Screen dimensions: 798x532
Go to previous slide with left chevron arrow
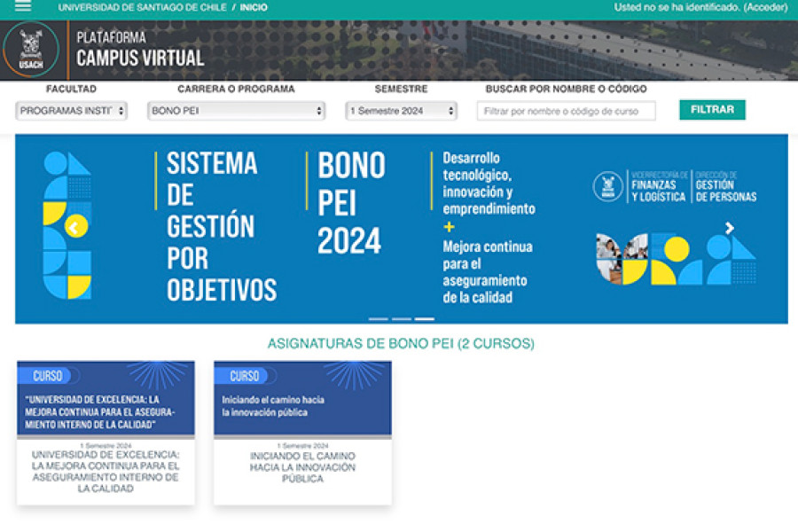click(x=75, y=226)
